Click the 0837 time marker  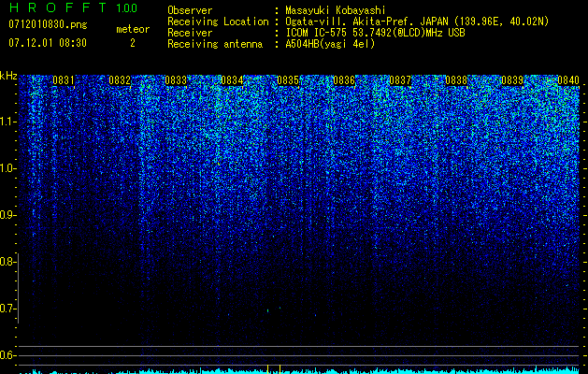(400, 80)
